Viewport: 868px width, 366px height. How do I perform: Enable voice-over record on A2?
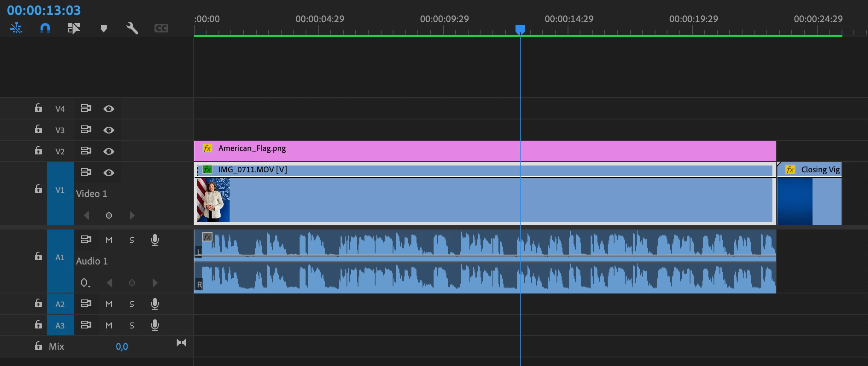(x=155, y=304)
